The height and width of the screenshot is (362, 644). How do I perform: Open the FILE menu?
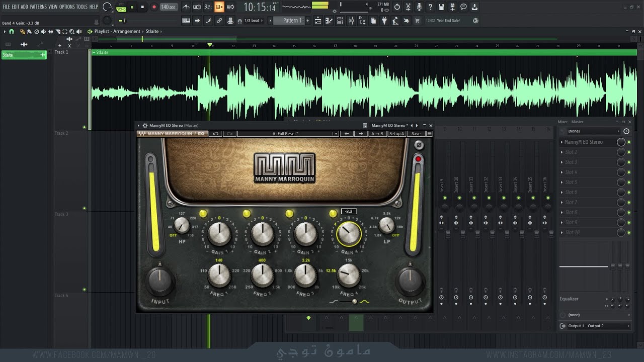(x=6, y=7)
